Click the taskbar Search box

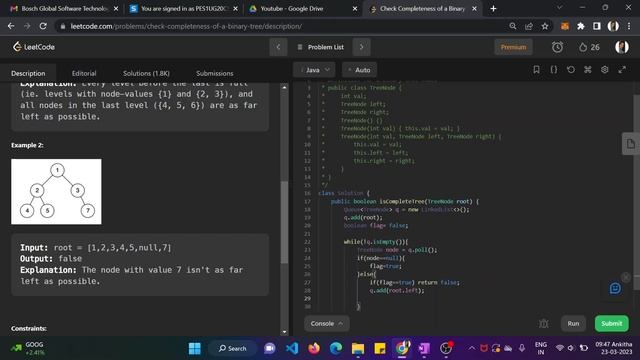[x=233, y=349]
